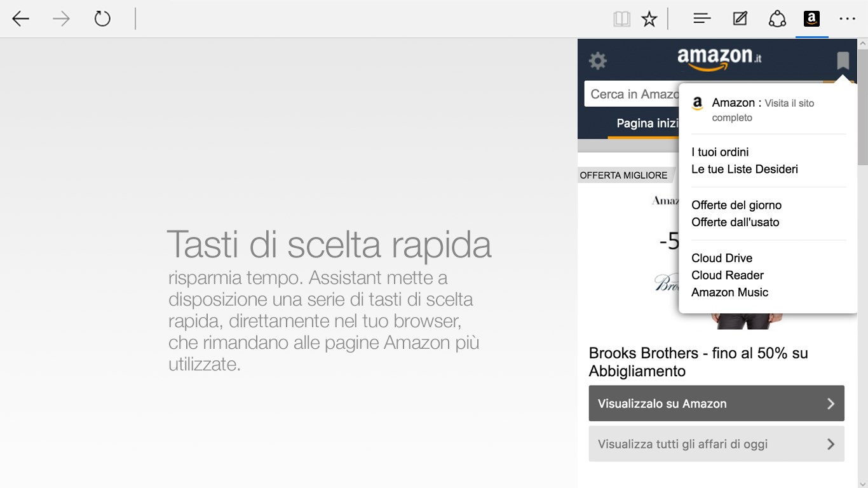Click the scrollbar down arrow

863,484
